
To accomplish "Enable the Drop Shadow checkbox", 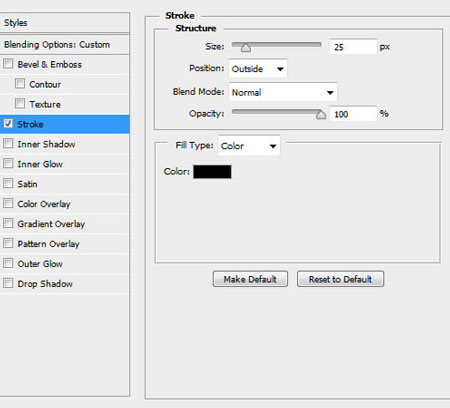I will (8, 283).
